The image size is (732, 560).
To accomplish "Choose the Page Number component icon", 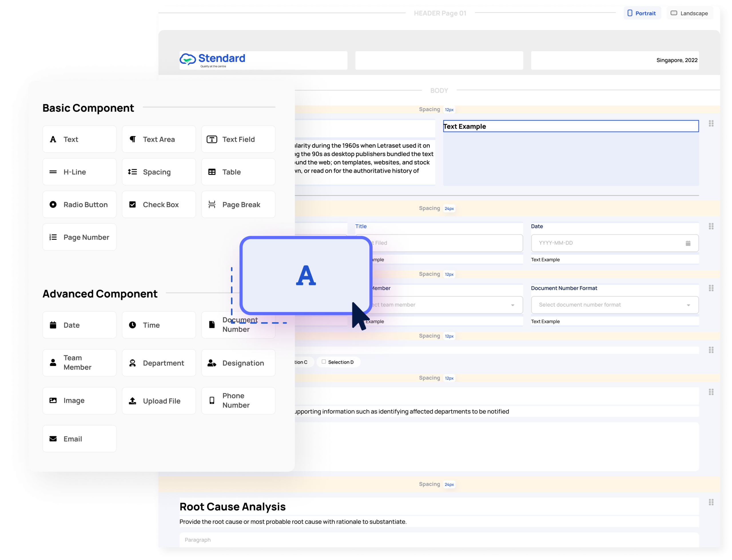I will (x=53, y=237).
